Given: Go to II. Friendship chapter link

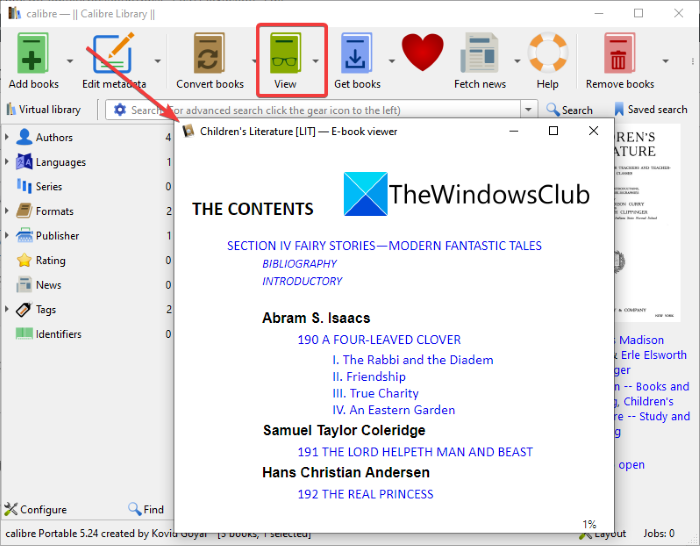Looking at the screenshot, I should click(x=369, y=377).
